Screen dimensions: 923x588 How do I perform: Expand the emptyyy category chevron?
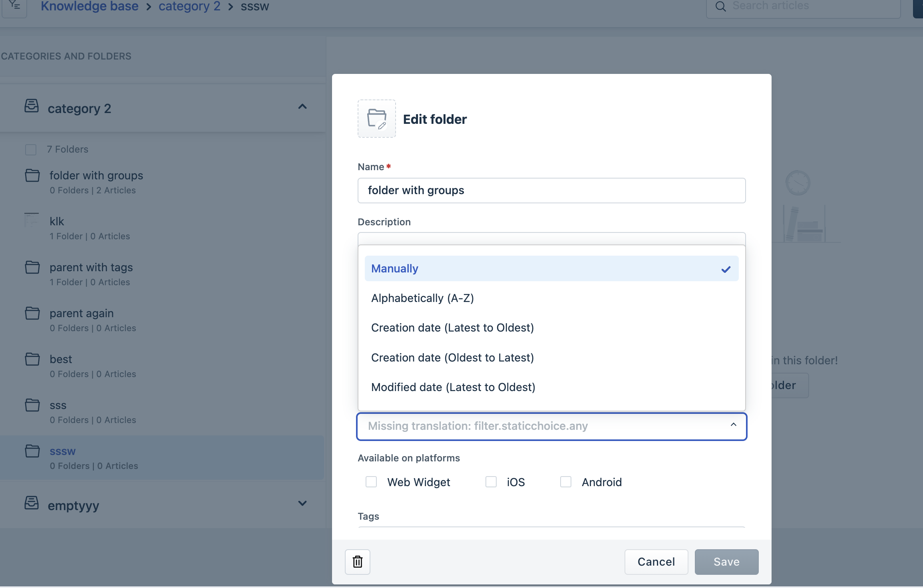pos(302,503)
